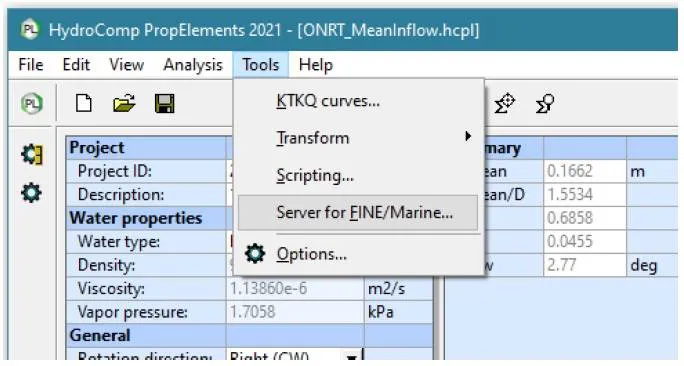Select the Water properties section header
The height and width of the screenshot is (366, 684).
click(x=146, y=218)
